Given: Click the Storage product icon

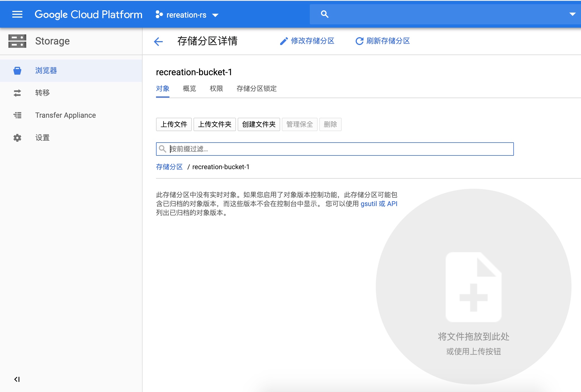Looking at the screenshot, I should click(17, 41).
